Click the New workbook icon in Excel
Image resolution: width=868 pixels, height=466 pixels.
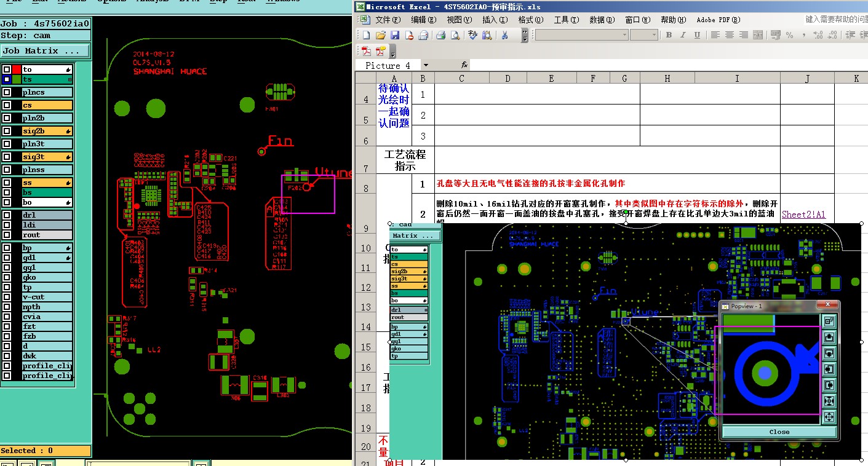pyautogui.click(x=367, y=35)
